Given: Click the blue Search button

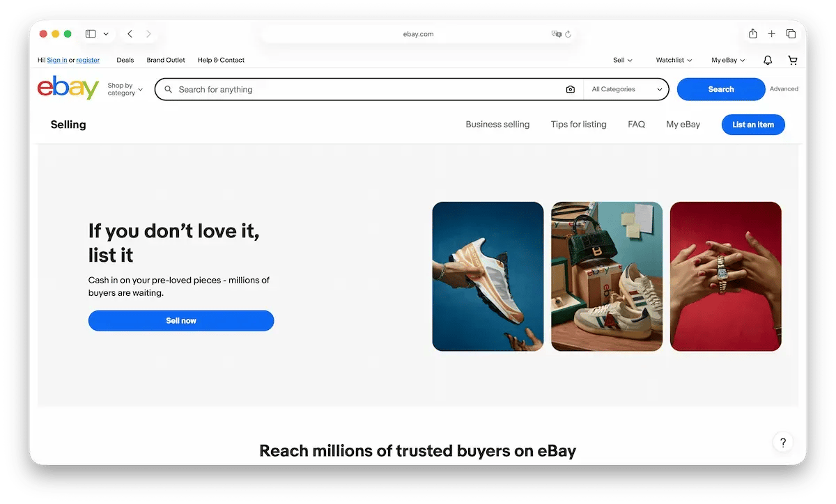Looking at the screenshot, I should (x=721, y=89).
